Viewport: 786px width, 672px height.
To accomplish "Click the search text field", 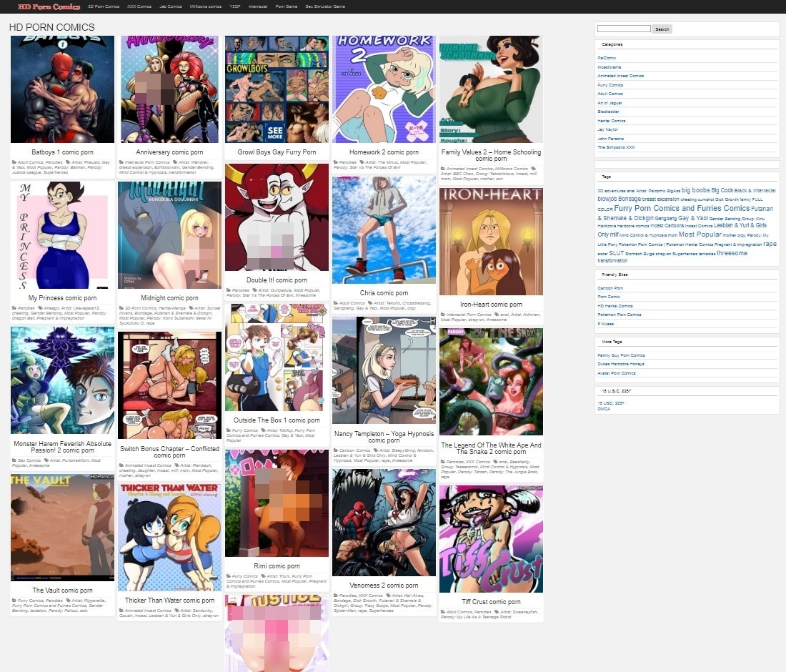I will tap(623, 29).
